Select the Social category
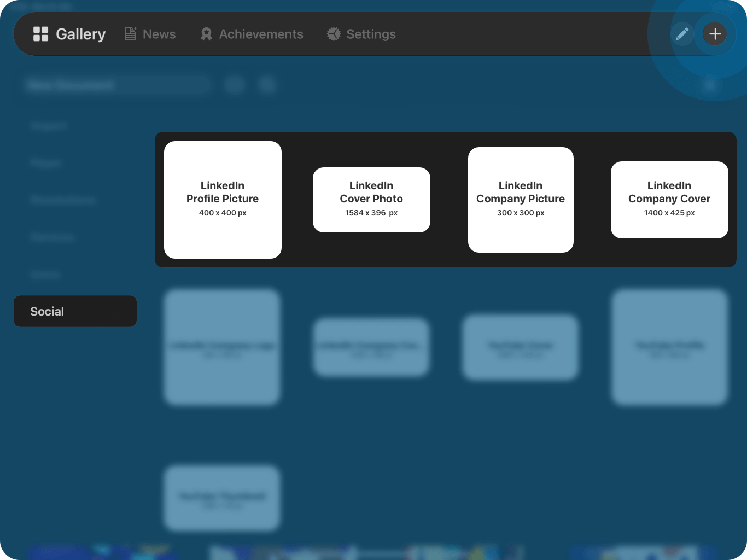 point(75,311)
